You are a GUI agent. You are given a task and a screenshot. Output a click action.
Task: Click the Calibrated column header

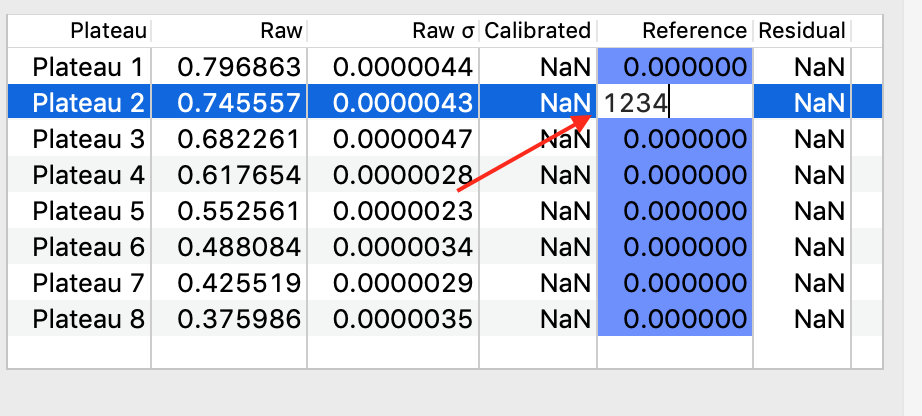[538, 31]
